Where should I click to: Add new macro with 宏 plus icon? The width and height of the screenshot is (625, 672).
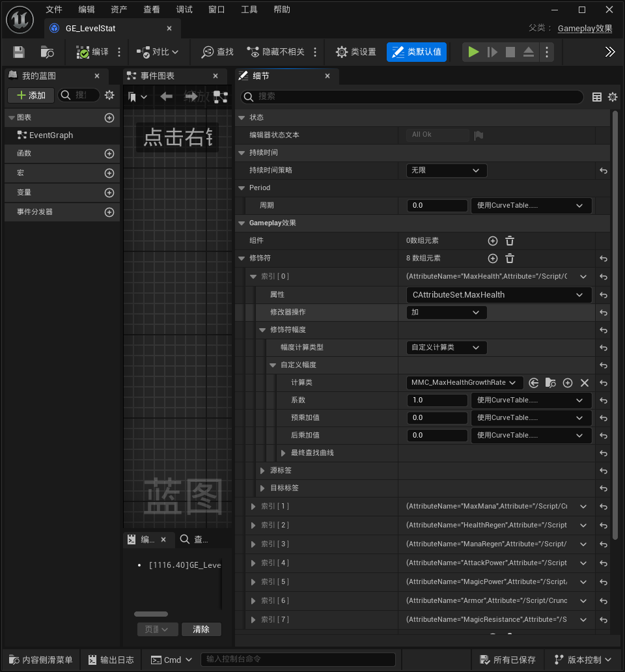[109, 173]
